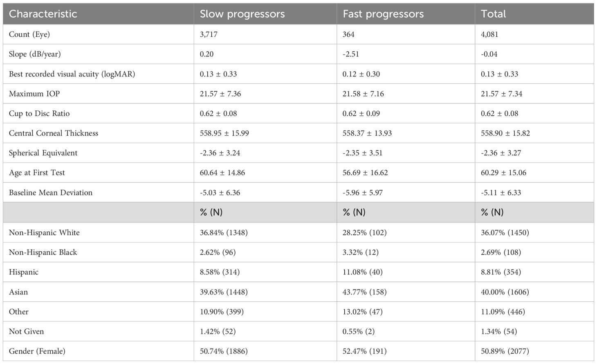The width and height of the screenshot is (597, 364).
Task: Click the Spherical Equivalent row label
Action: point(43,153)
